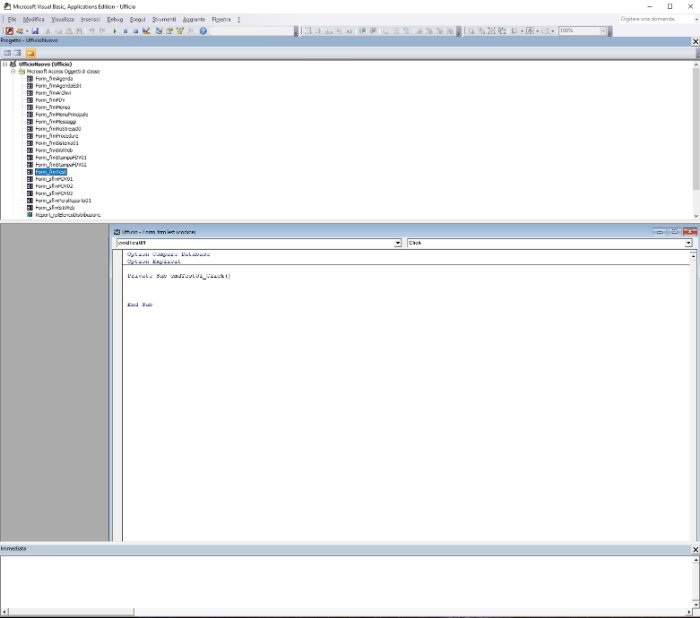The width and height of the screenshot is (700, 618).
Task: Click the 'Digitare una domanda' help field
Action: [654, 19]
